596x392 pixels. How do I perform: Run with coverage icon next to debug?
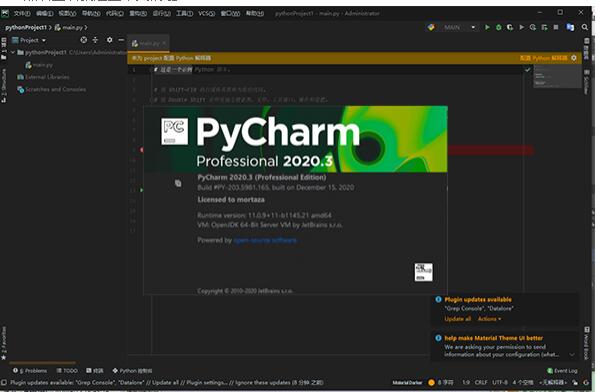pyautogui.click(x=510, y=27)
